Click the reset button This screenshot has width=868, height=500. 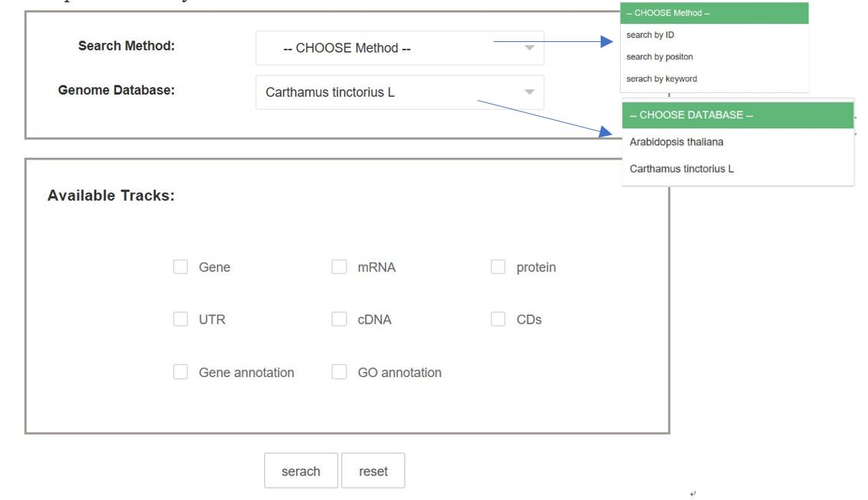coord(373,471)
